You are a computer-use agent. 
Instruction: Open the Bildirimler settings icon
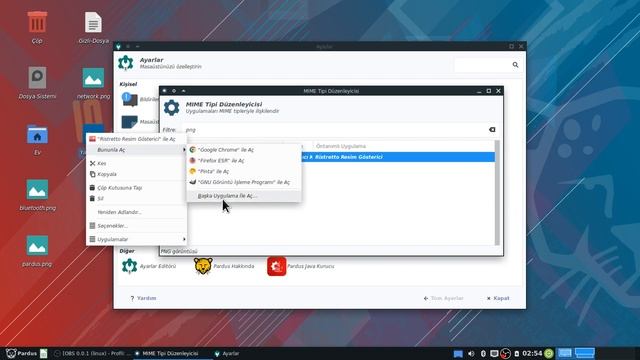tap(130, 99)
